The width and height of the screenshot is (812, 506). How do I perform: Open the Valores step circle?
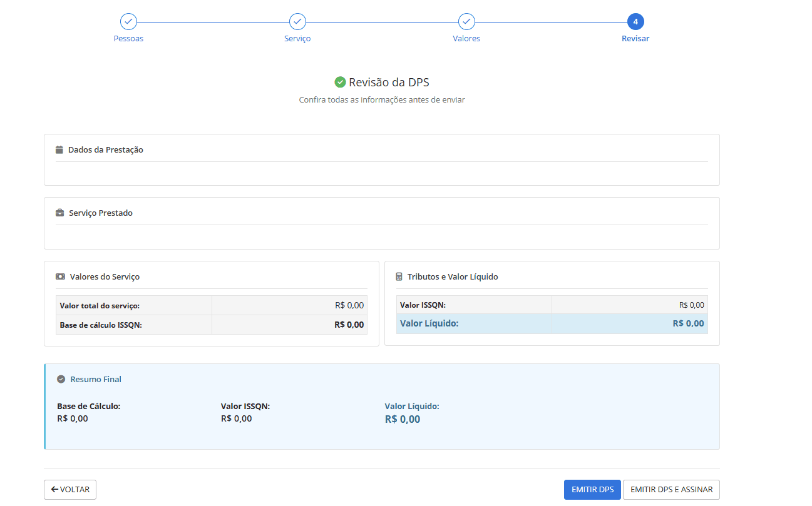[466, 22]
